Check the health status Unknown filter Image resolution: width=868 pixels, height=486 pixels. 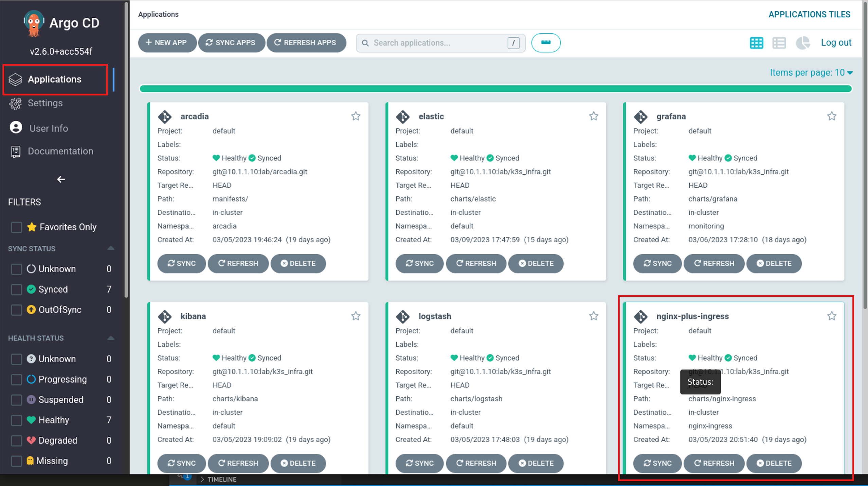tap(16, 359)
